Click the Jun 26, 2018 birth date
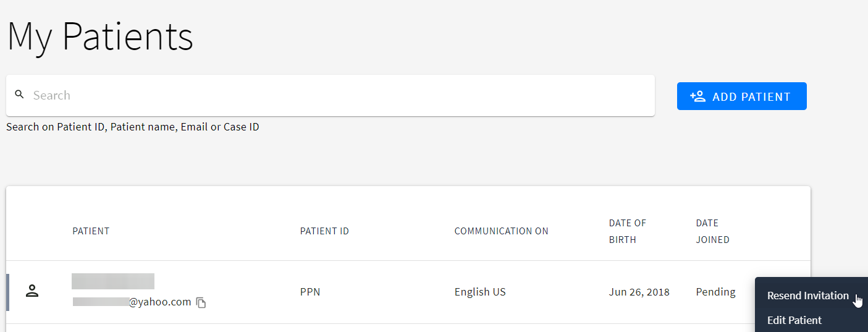This screenshot has height=332, width=868. pyautogui.click(x=639, y=292)
